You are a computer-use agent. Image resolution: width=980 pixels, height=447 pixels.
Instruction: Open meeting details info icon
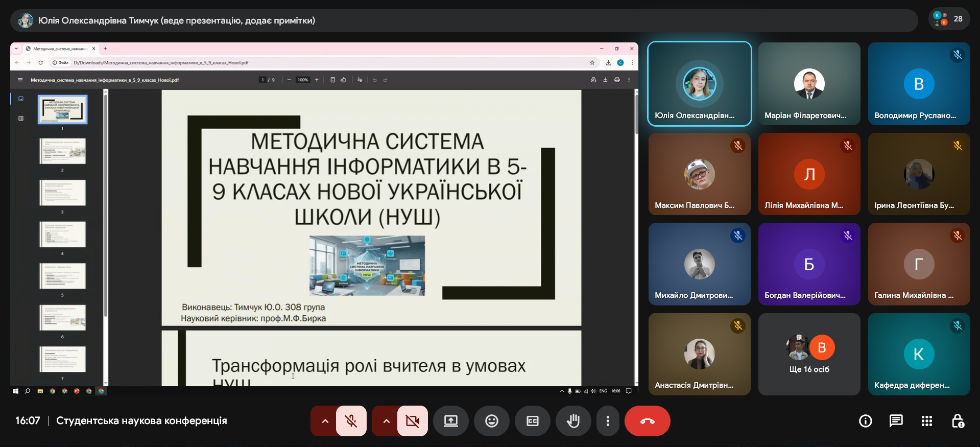click(x=866, y=421)
